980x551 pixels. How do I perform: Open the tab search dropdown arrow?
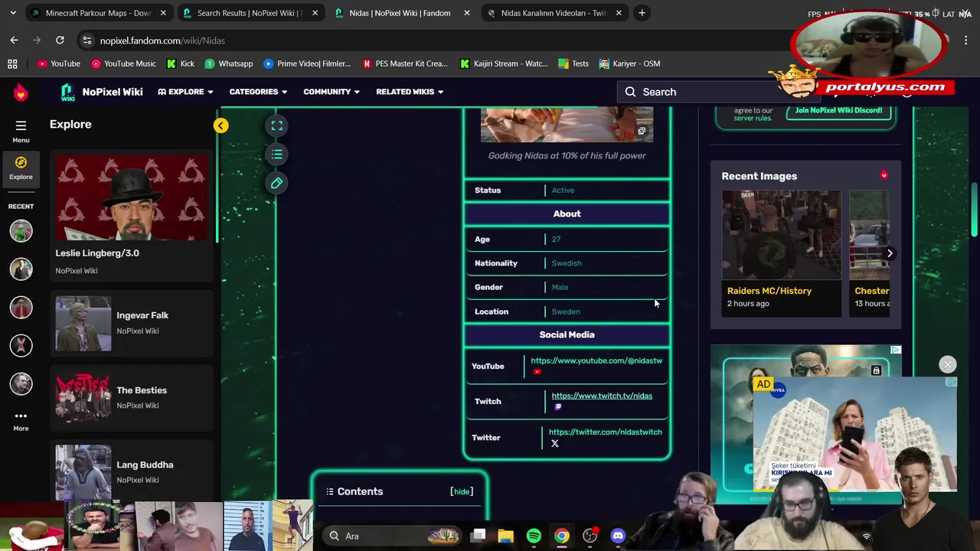[x=12, y=13]
